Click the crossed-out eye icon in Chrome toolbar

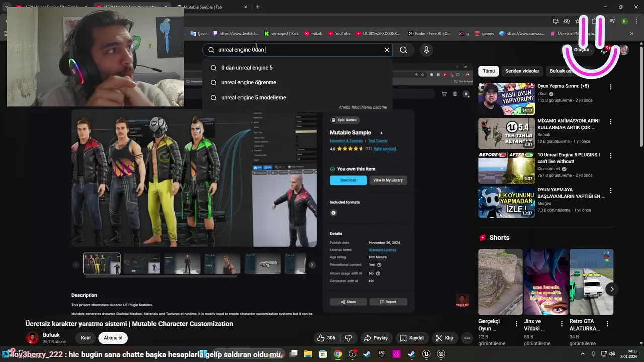point(567,21)
